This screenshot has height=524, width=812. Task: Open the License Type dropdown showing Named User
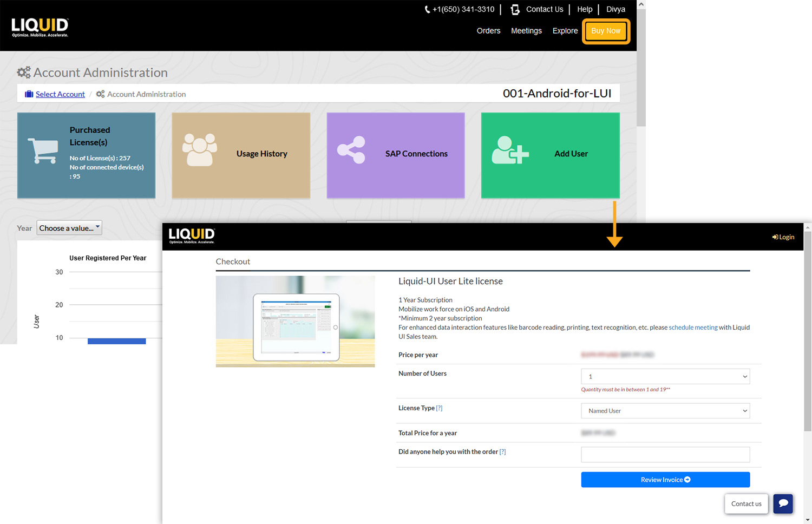point(665,411)
